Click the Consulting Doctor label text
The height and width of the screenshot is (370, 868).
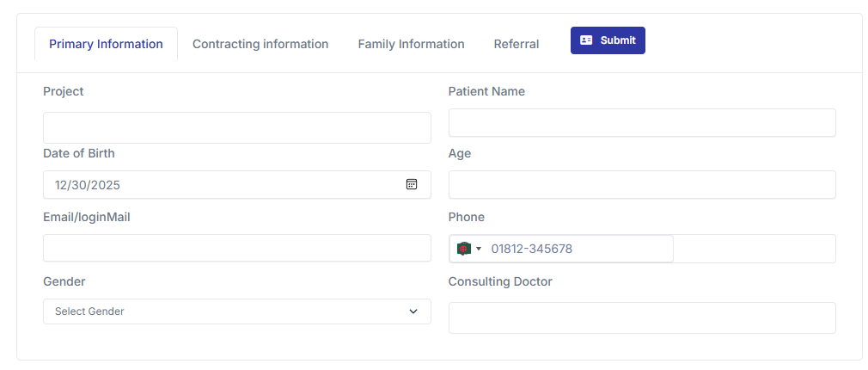pos(500,281)
